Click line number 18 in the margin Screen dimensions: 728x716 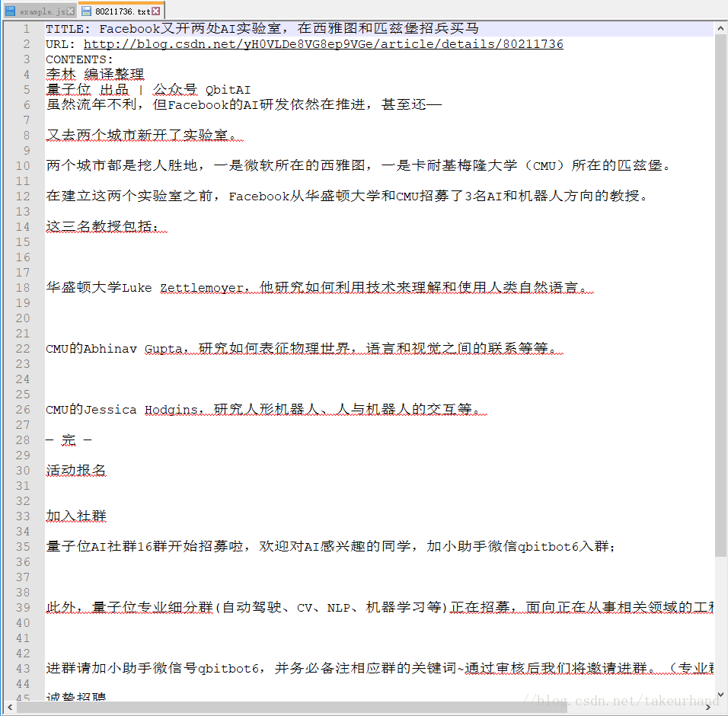(x=23, y=288)
